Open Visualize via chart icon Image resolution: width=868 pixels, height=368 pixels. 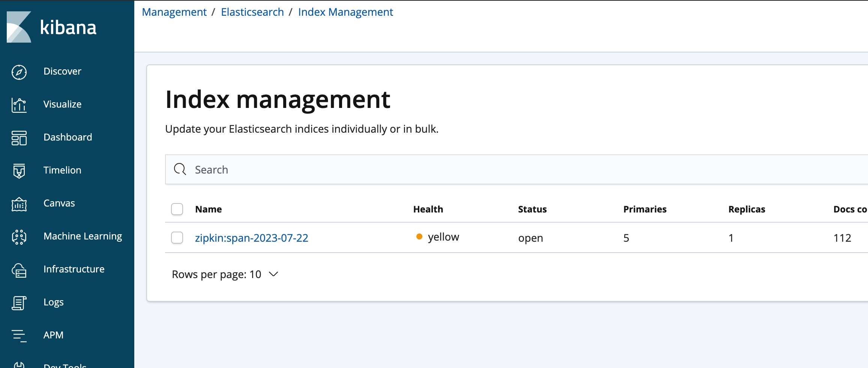pos(19,105)
